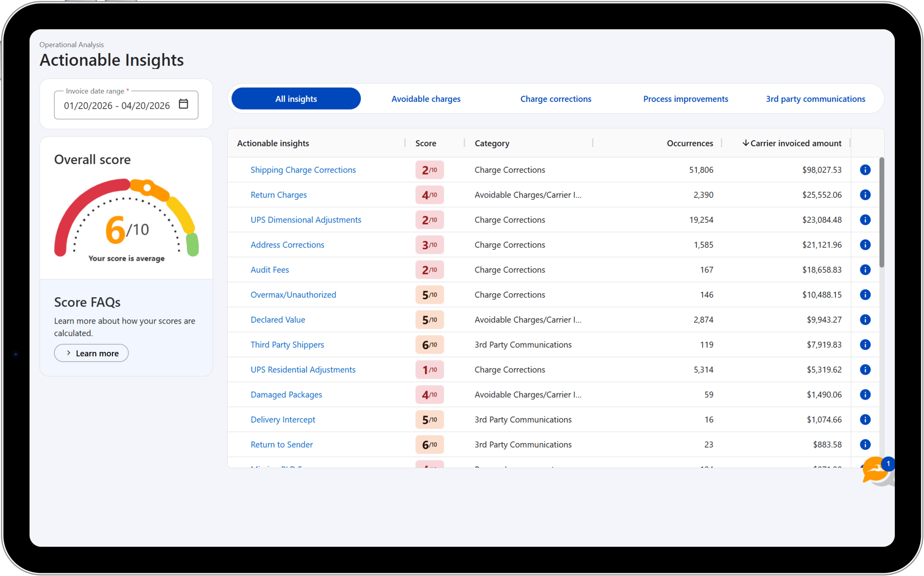Open info icon for Audit Fees
Image resolution: width=924 pixels, height=576 pixels.
[x=865, y=270]
